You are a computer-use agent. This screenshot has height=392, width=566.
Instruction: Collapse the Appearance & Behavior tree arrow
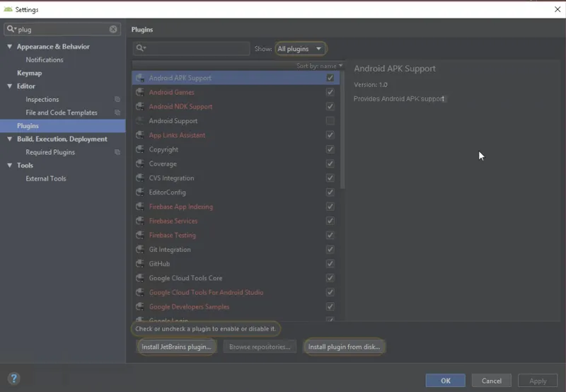[x=10, y=47]
